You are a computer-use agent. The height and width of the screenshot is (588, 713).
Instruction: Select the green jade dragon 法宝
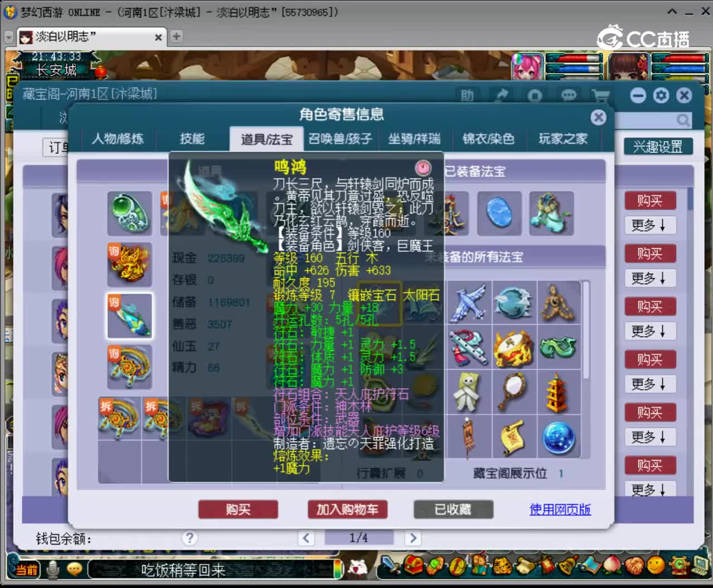pos(559,347)
